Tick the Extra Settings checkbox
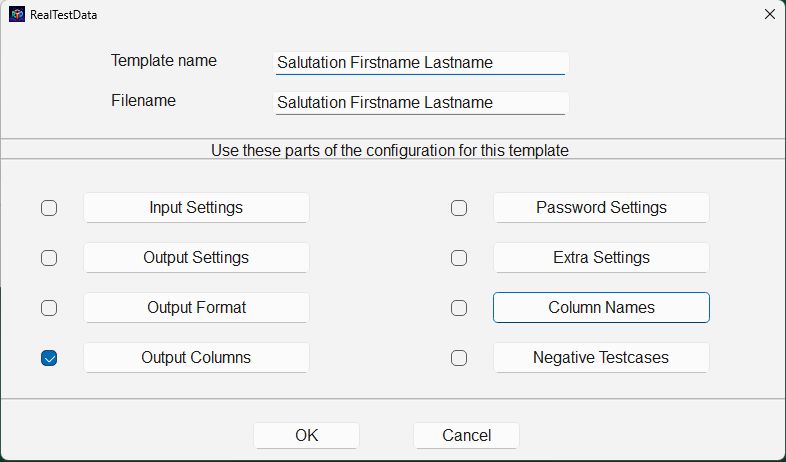 pos(459,258)
